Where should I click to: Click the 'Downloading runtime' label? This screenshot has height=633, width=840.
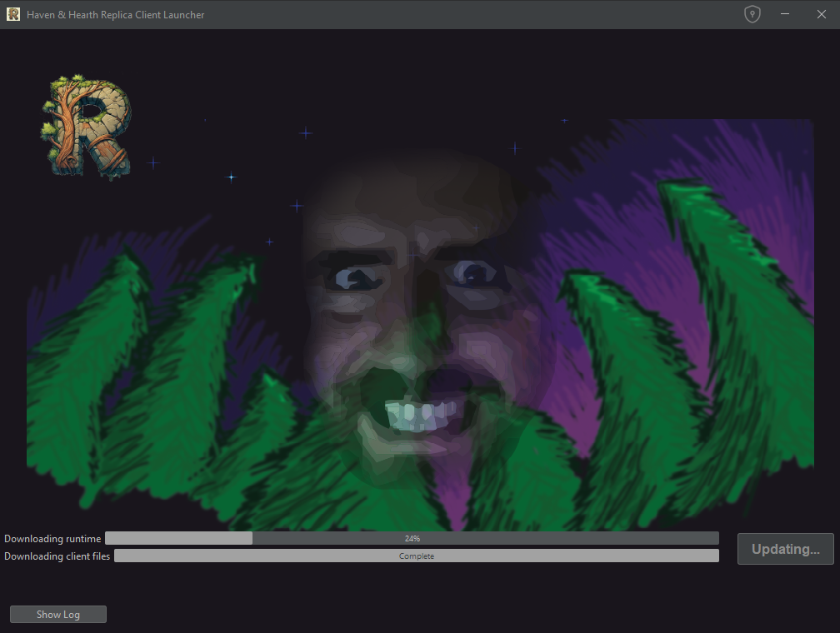pyautogui.click(x=52, y=539)
